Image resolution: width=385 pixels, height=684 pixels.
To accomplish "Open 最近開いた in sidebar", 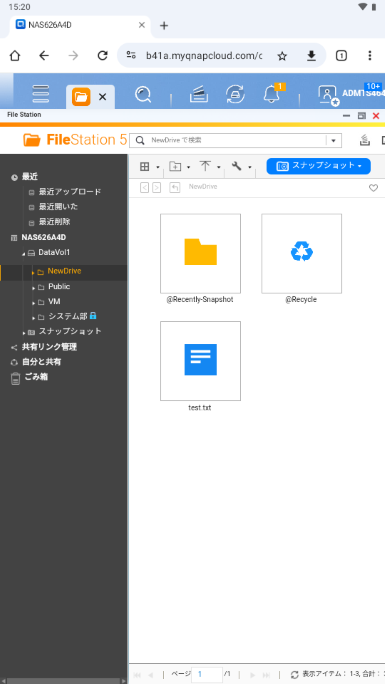I will click(58, 207).
